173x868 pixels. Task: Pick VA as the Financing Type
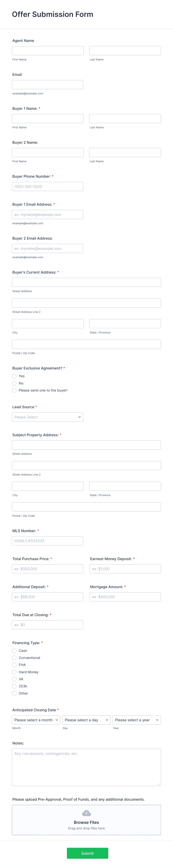coord(15,679)
